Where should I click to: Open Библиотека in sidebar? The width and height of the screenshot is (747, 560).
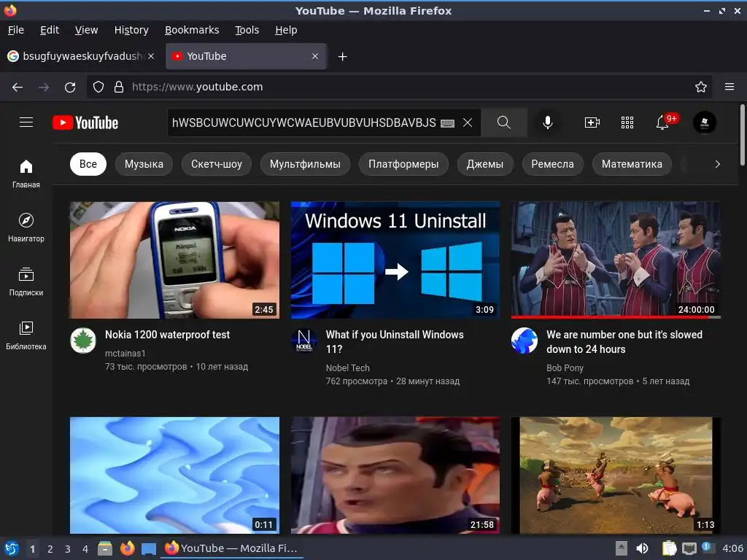pos(26,335)
